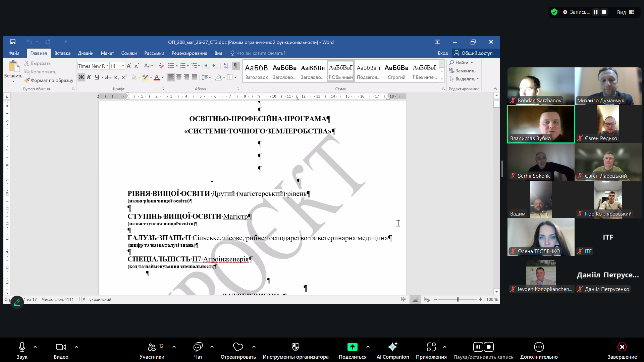Open the Times New Roman font dropdown
The width and height of the screenshot is (644, 362).
tap(107, 66)
